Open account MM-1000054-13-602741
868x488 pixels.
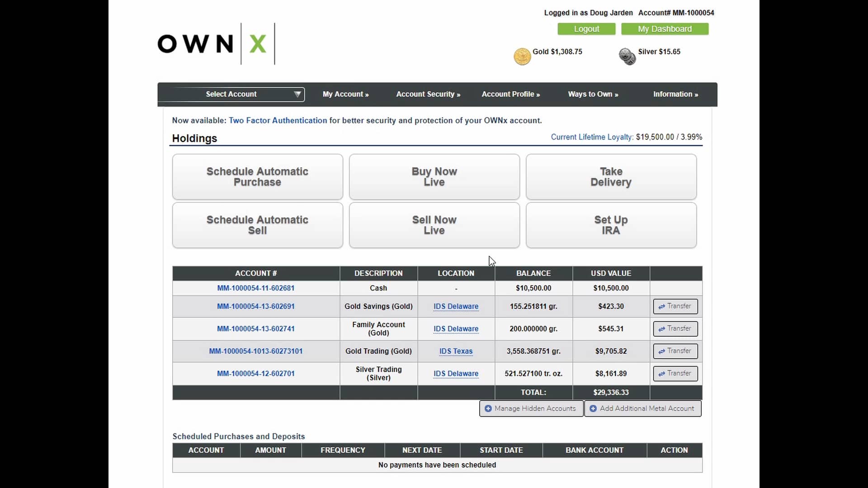pyautogui.click(x=255, y=329)
